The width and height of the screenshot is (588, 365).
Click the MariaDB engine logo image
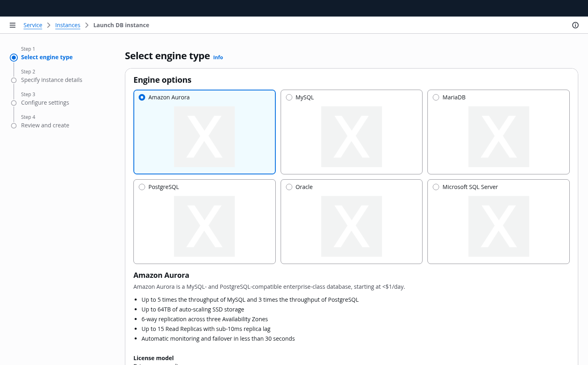499,137
